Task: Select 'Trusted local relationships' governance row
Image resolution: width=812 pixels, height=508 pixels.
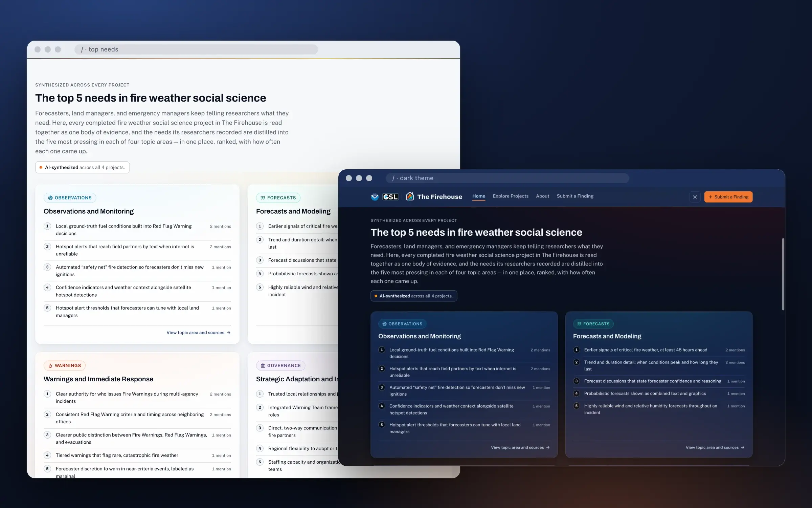Action: (x=297, y=394)
